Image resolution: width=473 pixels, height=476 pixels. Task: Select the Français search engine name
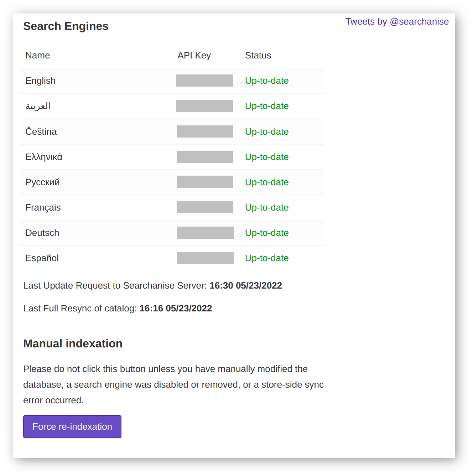43,208
